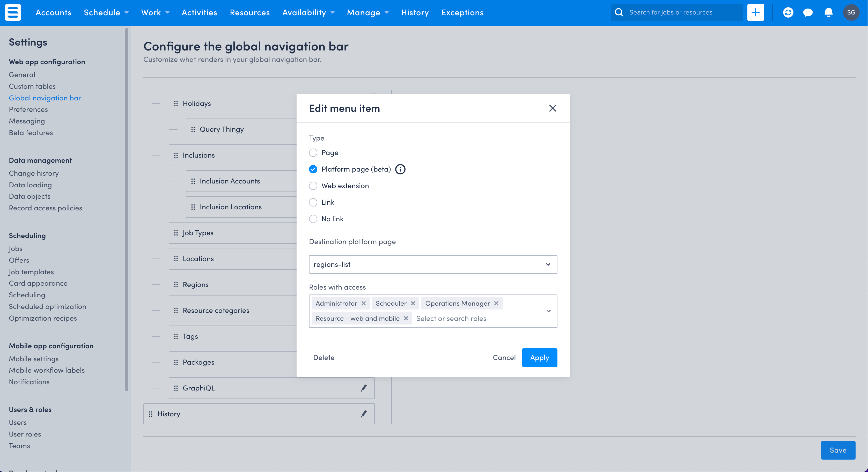Select the Page type radio button
This screenshot has height=472, width=868.
(x=313, y=153)
